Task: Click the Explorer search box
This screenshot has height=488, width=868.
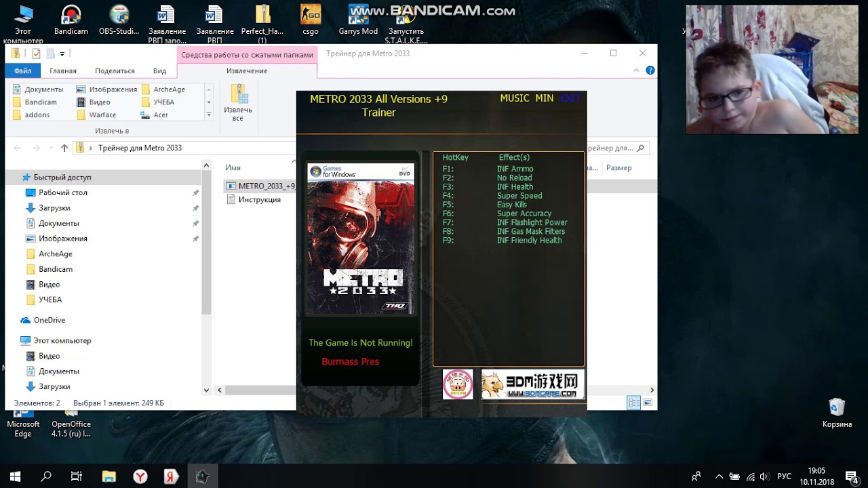Action: coord(617,148)
